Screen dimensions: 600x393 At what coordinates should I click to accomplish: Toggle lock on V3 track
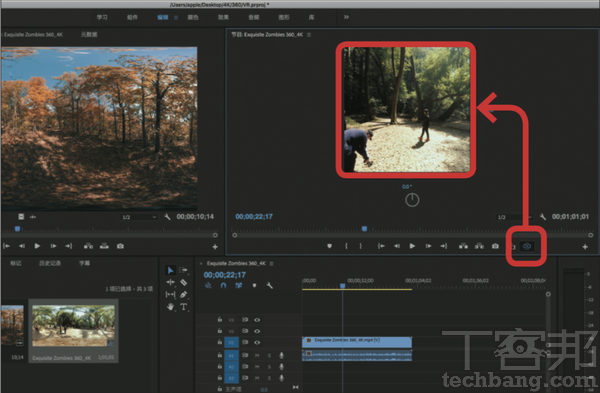pos(220,319)
